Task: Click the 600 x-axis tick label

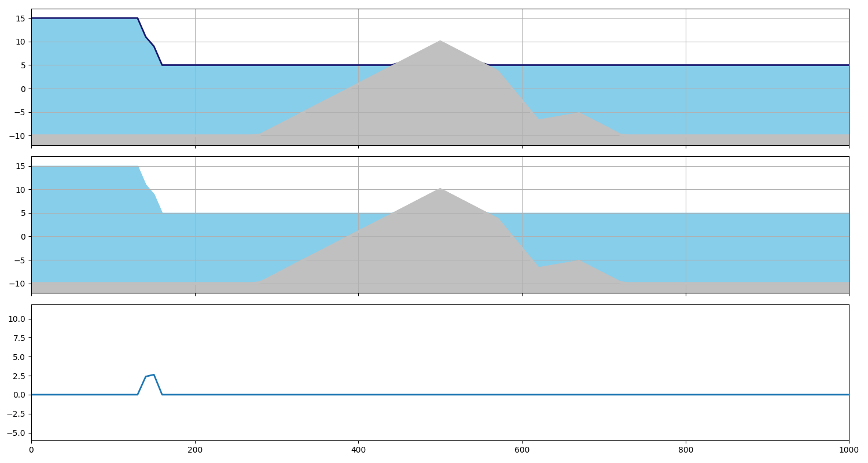Action: tap(523, 449)
